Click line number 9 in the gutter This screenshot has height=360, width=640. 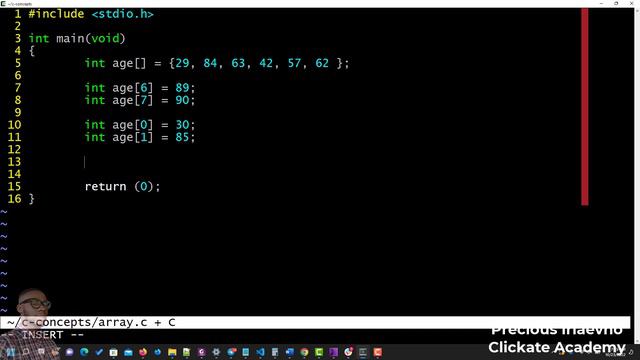(18, 113)
